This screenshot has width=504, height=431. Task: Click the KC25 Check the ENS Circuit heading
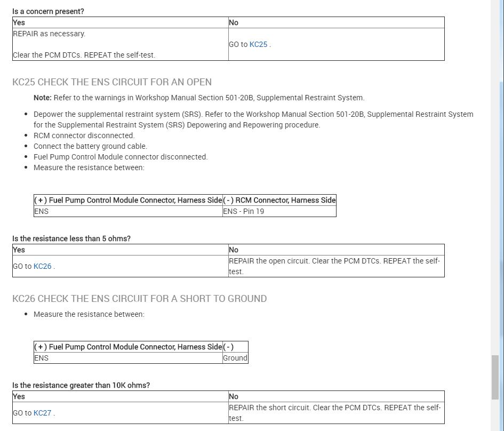coord(112,82)
